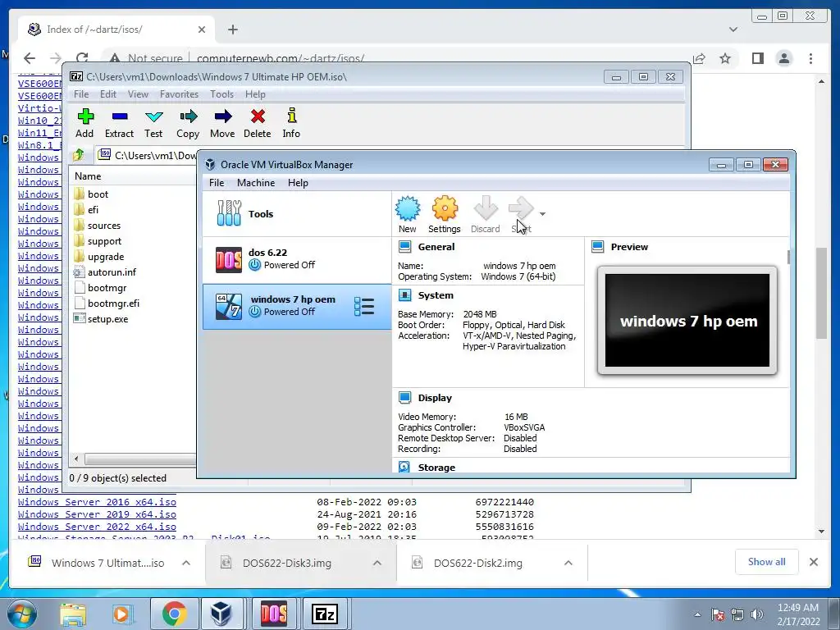Screen dimensions: 840x630
Task: Select the boot folder in 7-Zip
Action: (x=98, y=194)
